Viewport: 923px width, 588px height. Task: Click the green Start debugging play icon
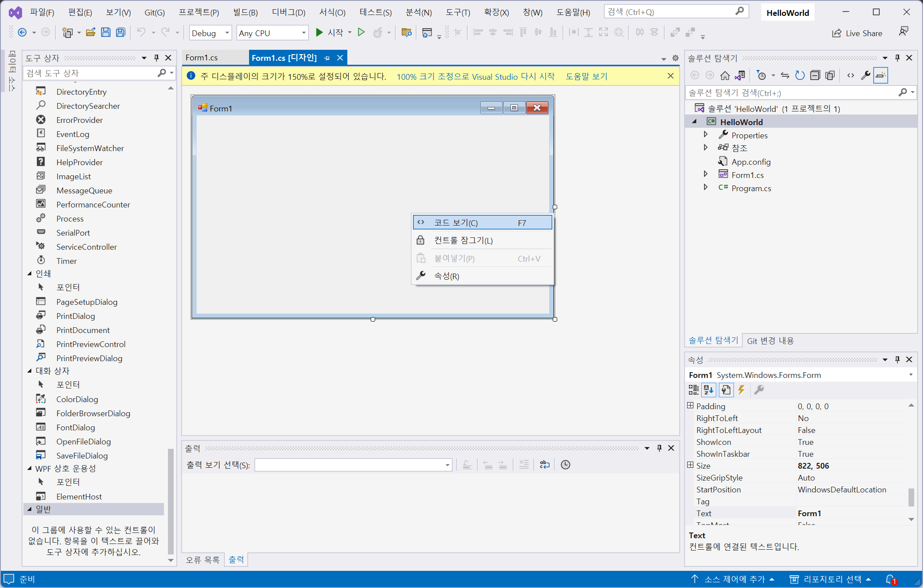tap(320, 32)
